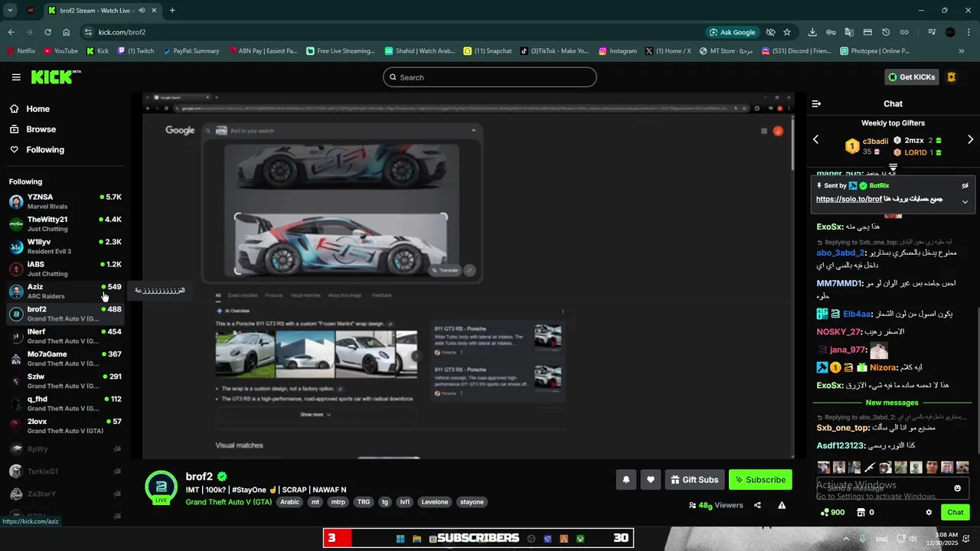
Task: Click the translate page icon in toolbar
Action: click(x=849, y=32)
